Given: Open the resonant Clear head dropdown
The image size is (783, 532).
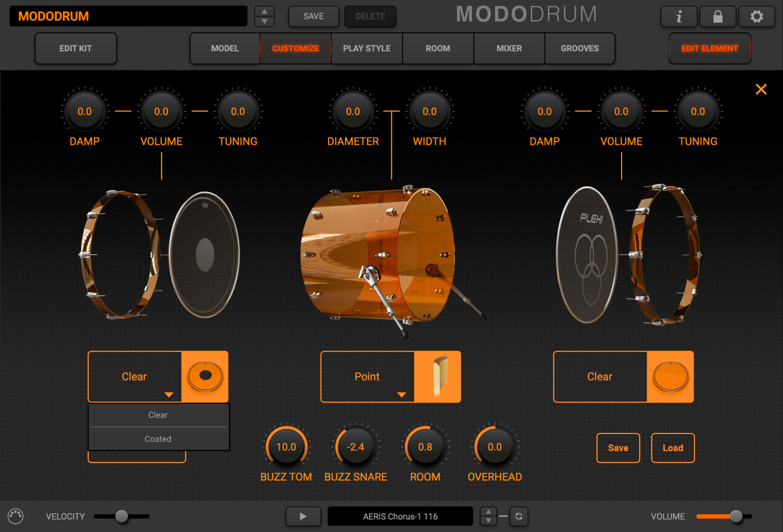Looking at the screenshot, I should tap(600, 376).
